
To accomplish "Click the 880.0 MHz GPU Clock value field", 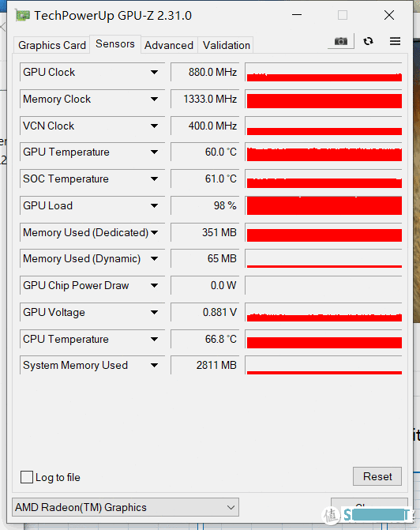I will point(205,72).
